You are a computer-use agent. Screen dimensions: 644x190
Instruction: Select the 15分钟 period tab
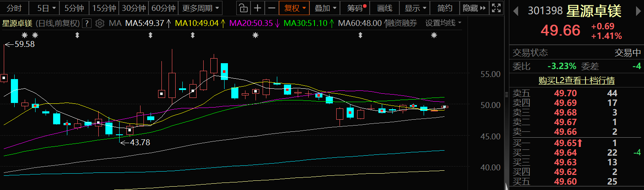point(104,8)
